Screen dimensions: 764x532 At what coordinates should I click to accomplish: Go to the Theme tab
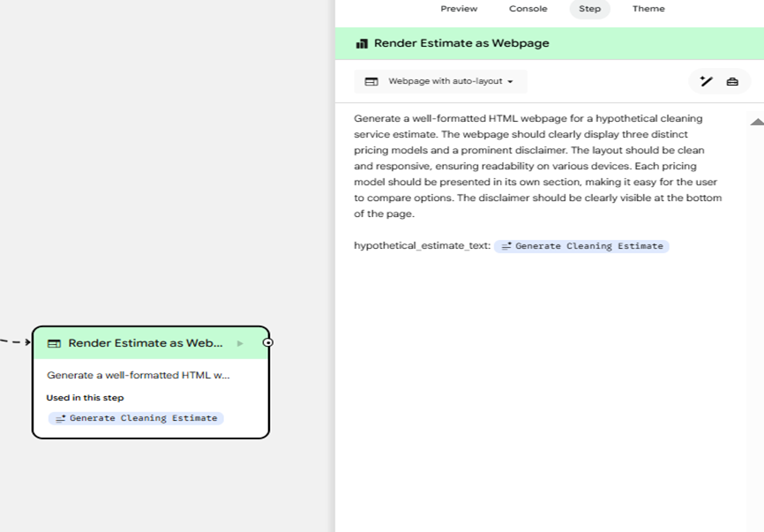648,9
